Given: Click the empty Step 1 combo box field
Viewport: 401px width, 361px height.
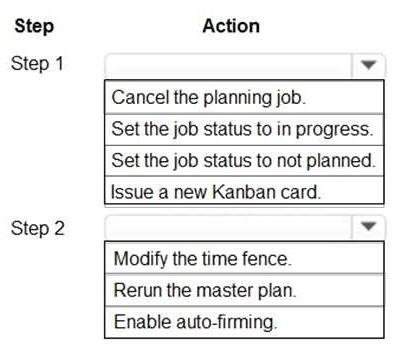Looking at the screenshot, I should [228, 65].
